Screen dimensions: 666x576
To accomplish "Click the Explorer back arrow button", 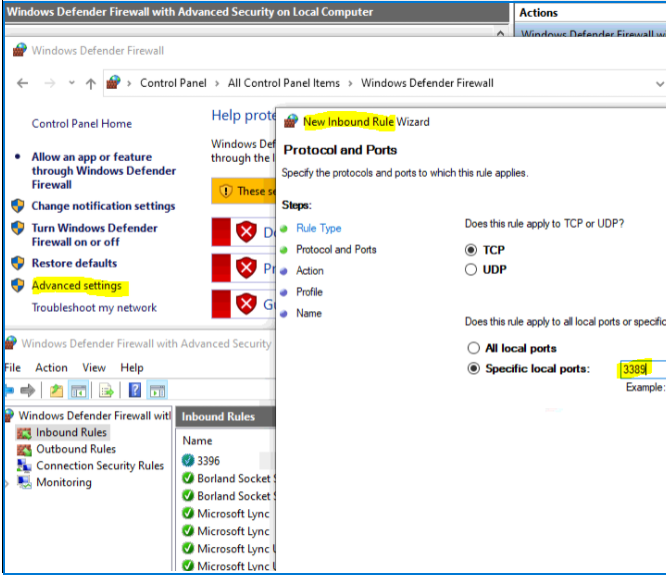I will (x=23, y=83).
